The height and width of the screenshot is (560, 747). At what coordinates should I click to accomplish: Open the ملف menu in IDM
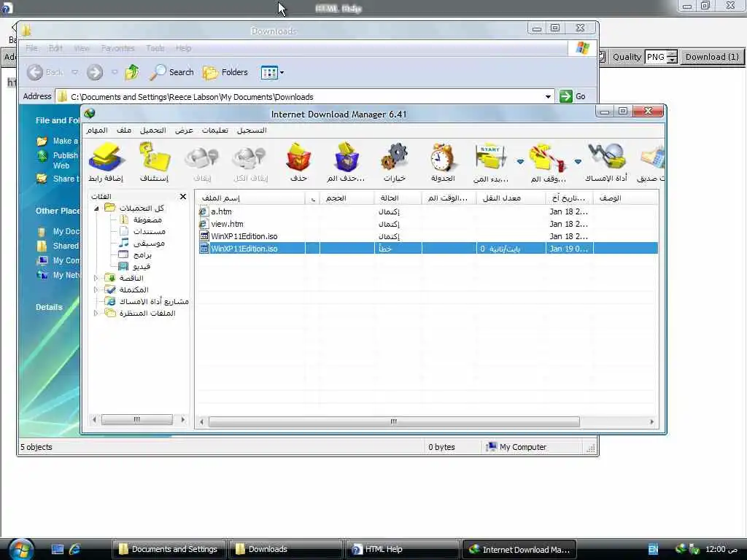coord(124,131)
